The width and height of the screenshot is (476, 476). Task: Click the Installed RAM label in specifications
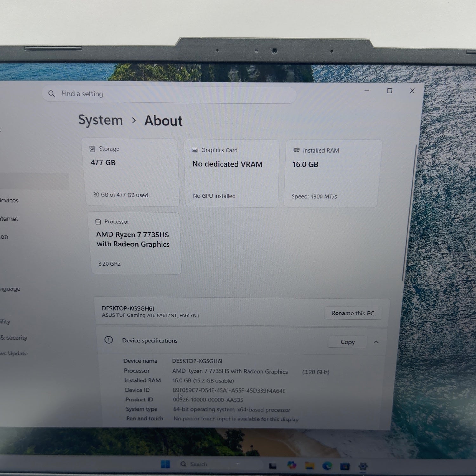point(142,380)
